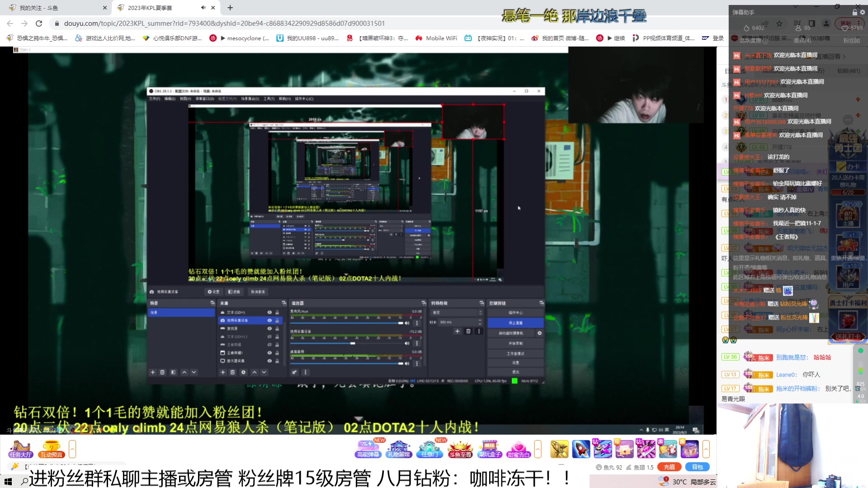Open the 任意门 portal icon
Screen dimensions: 868x488
(429, 449)
